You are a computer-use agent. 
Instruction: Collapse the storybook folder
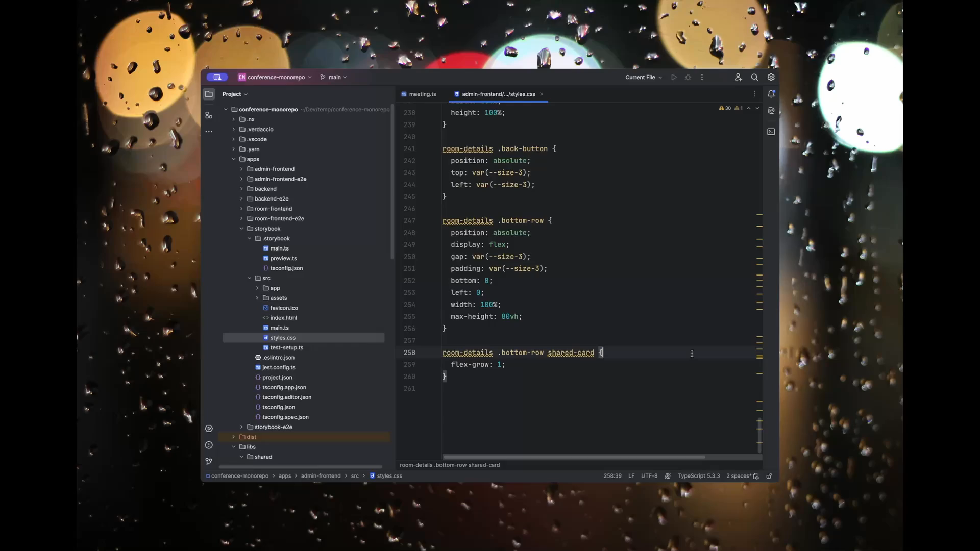pyautogui.click(x=241, y=229)
